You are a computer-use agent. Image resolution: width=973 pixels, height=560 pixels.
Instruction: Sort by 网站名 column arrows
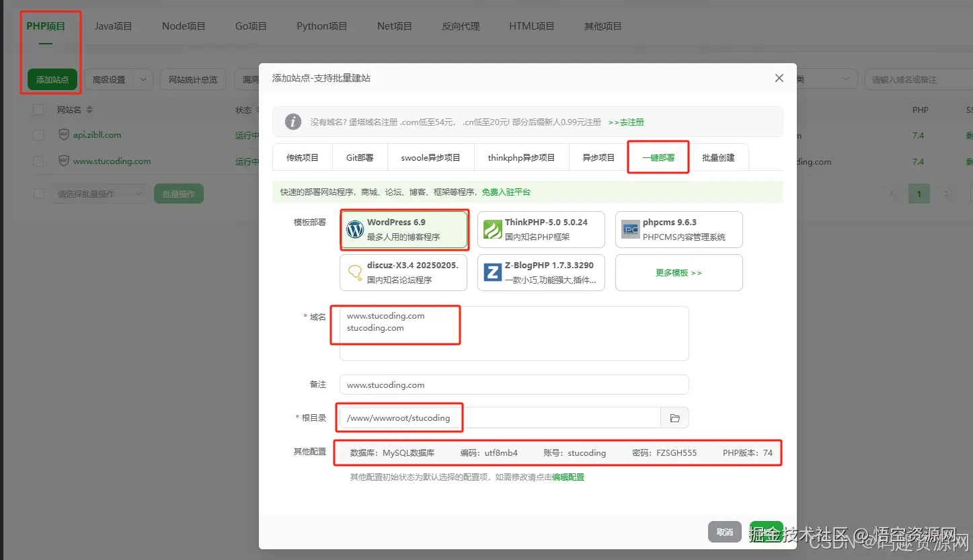pyautogui.click(x=89, y=110)
